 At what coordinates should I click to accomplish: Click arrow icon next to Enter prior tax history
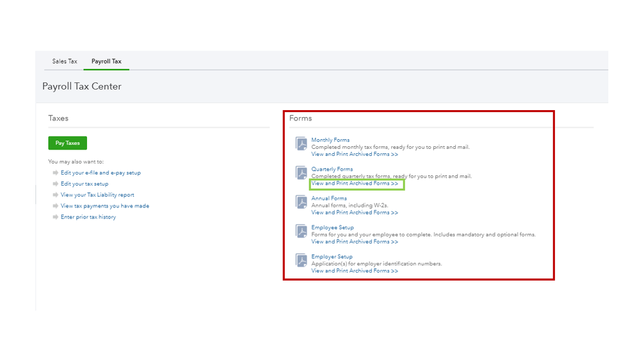pyautogui.click(x=55, y=217)
